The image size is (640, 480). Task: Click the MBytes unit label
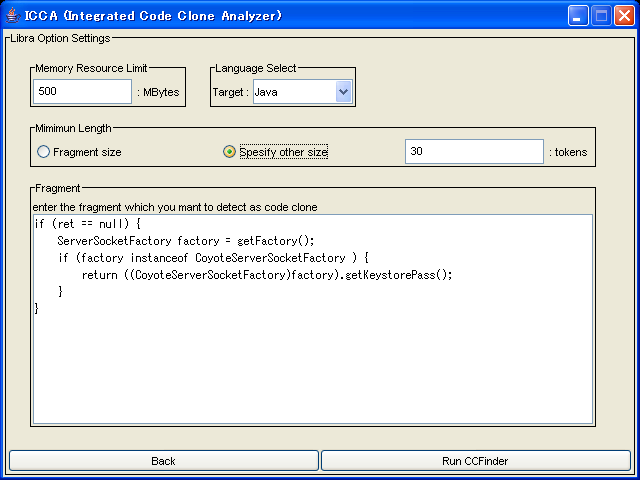pyautogui.click(x=158, y=93)
